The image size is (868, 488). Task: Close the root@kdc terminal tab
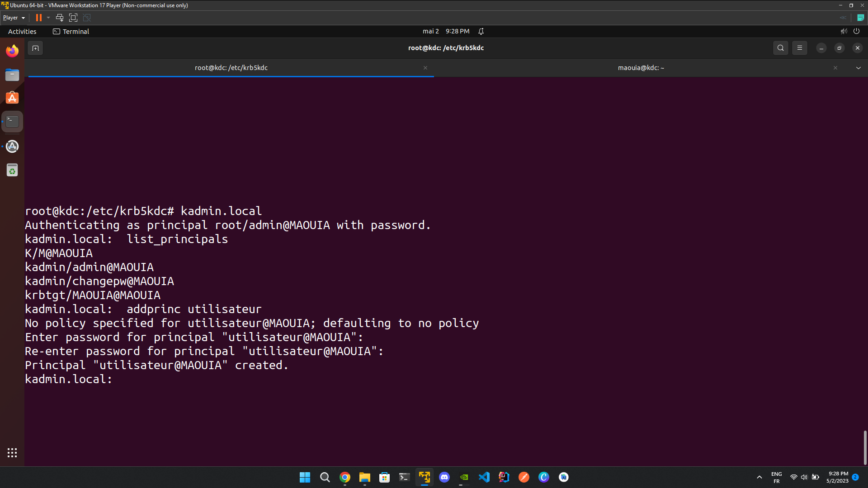click(x=425, y=68)
